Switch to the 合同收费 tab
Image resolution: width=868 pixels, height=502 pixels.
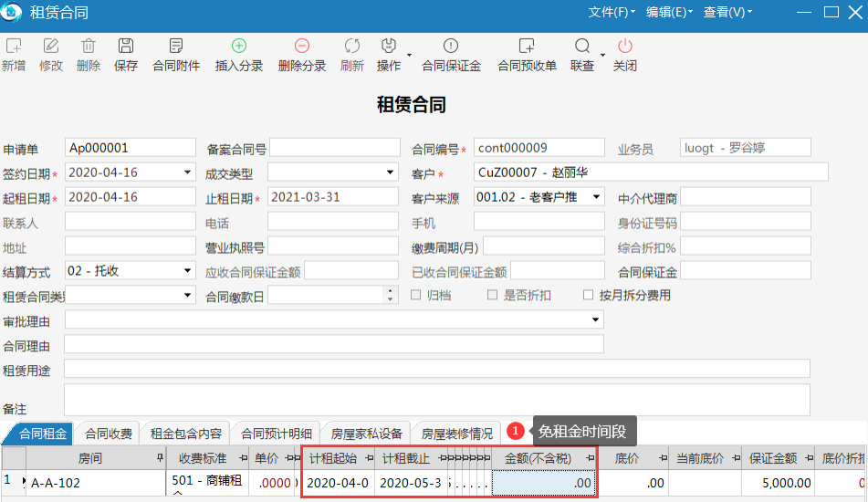(x=109, y=434)
